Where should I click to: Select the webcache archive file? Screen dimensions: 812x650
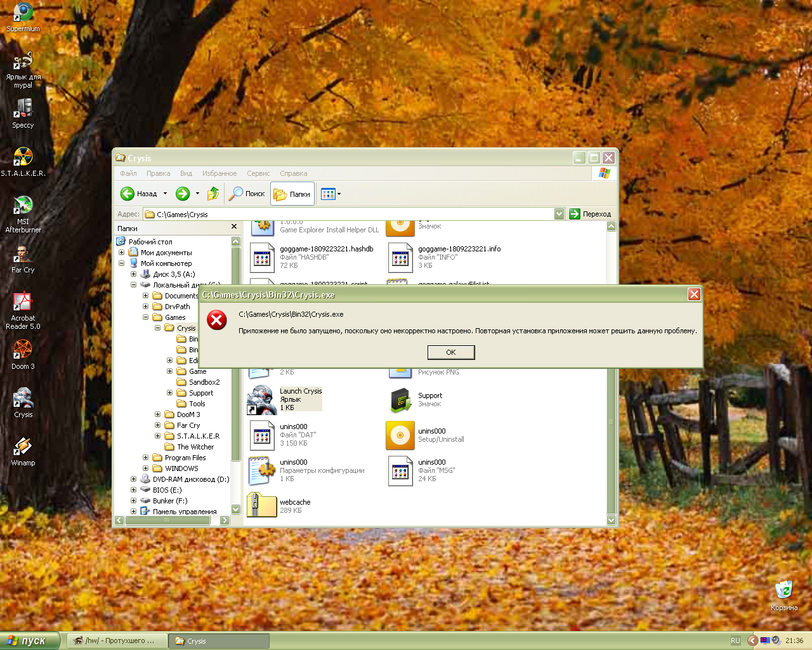tap(278, 506)
